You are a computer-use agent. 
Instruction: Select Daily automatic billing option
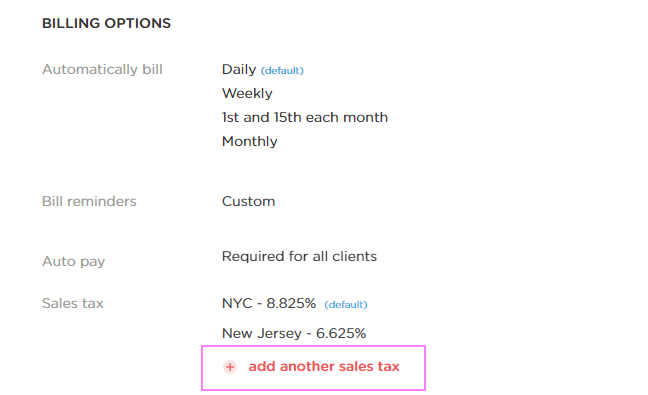tap(239, 69)
